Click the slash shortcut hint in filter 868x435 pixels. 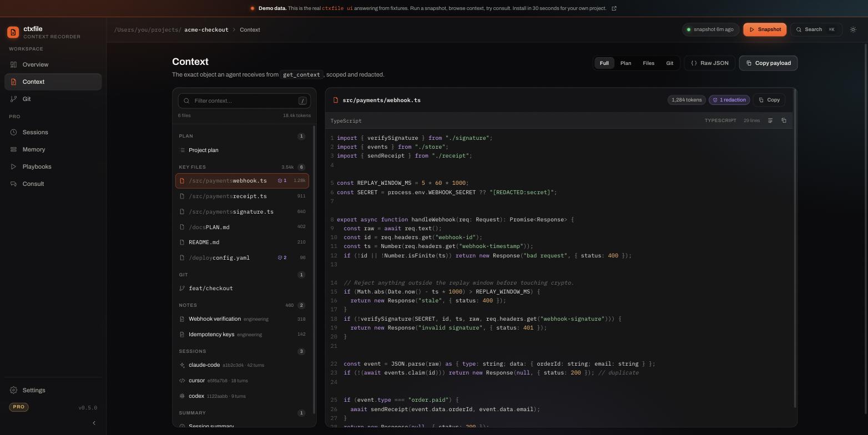coord(302,101)
